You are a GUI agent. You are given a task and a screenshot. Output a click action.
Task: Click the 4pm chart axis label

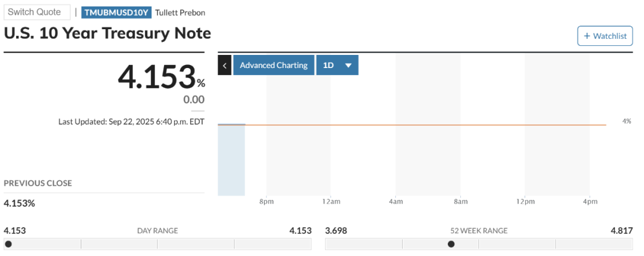590,202
